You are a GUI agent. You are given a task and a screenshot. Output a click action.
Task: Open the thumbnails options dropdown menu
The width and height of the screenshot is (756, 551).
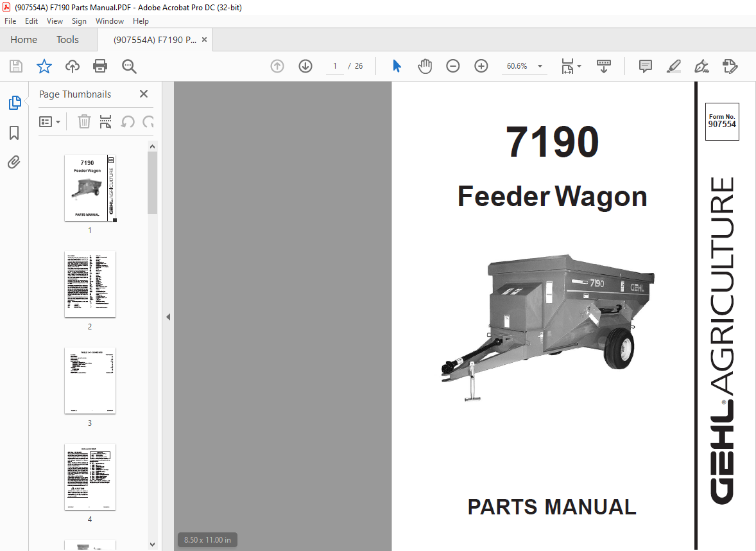pos(49,121)
